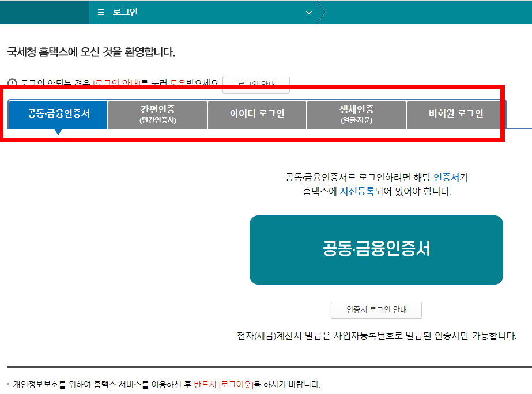This screenshot has width=532, height=394.
Task: Follow the blue 사전등록 link
Action: coord(357,191)
